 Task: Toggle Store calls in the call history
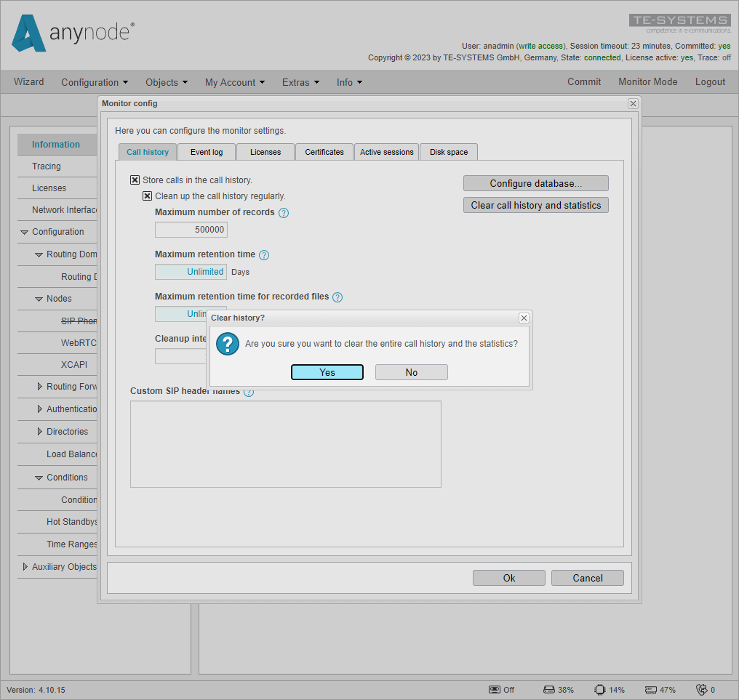tap(135, 180)
